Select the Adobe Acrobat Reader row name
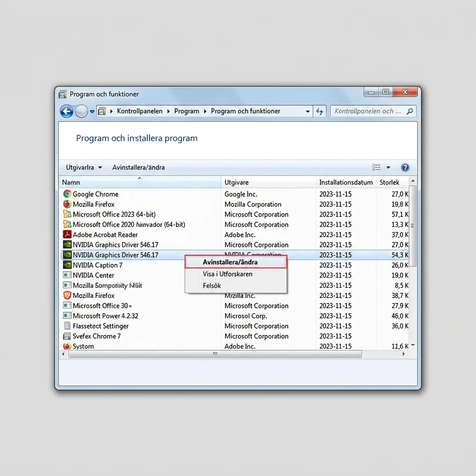 tap(105, 235)
